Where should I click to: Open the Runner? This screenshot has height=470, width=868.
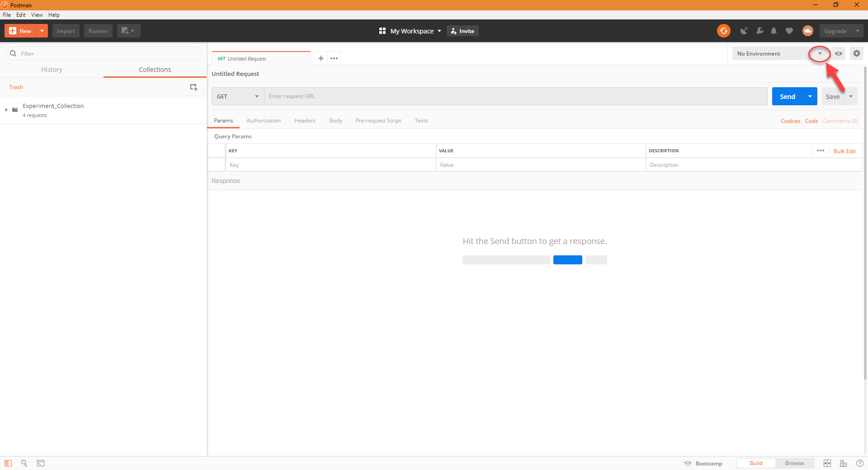tap(98, 31)
